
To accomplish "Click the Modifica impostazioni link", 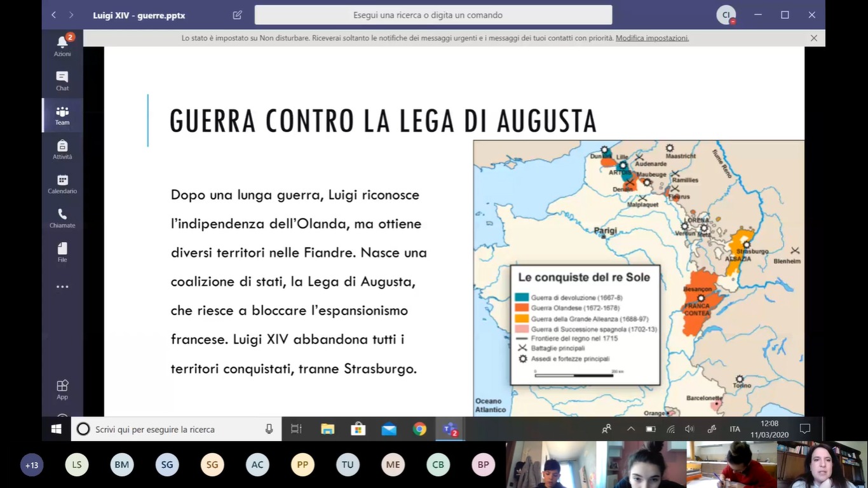I will 652,38.
